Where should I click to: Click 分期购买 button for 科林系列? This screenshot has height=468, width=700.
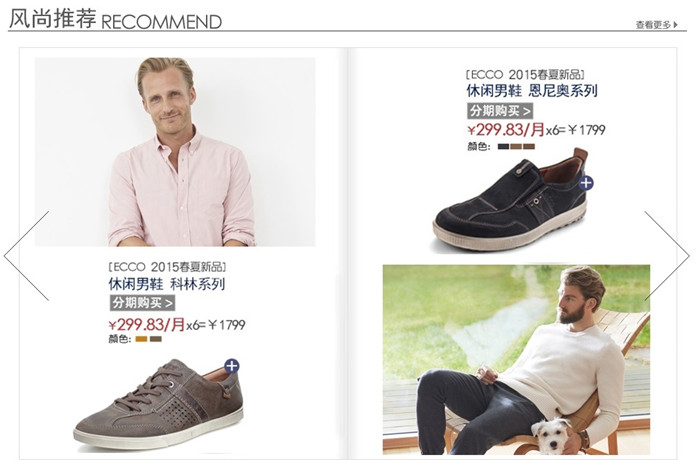pos(142,303)
